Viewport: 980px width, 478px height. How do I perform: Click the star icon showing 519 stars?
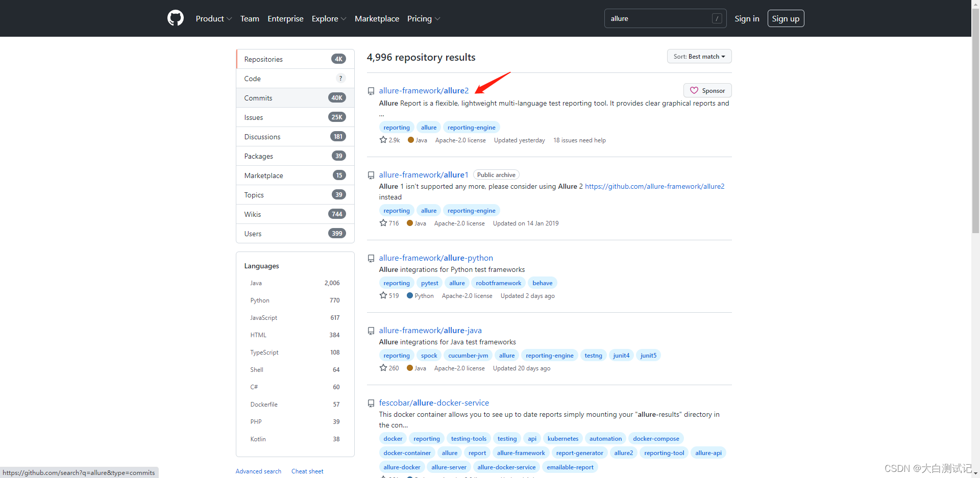383,295
